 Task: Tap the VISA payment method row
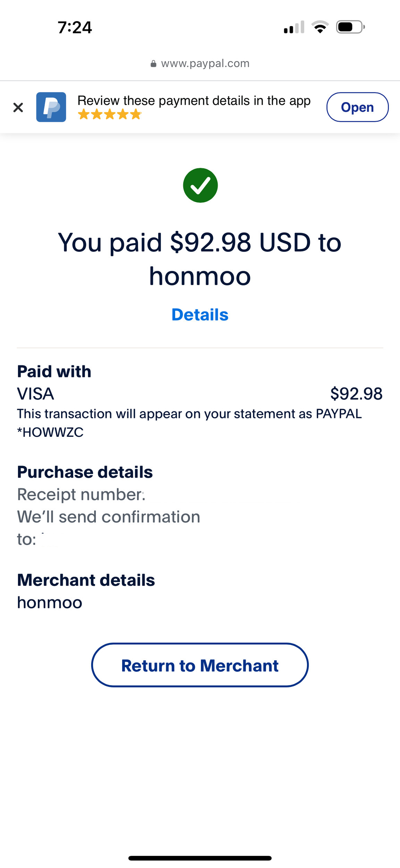(x=200, y=394)
